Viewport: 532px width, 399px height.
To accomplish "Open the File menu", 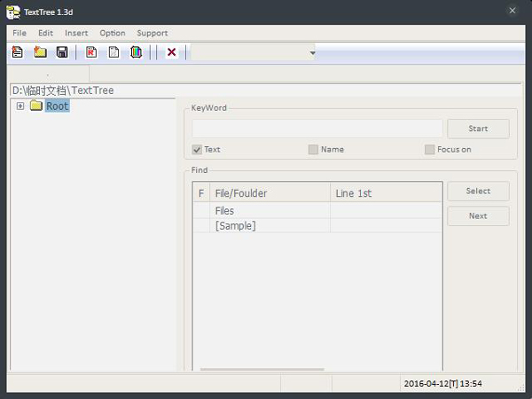I will click(20, 33).
